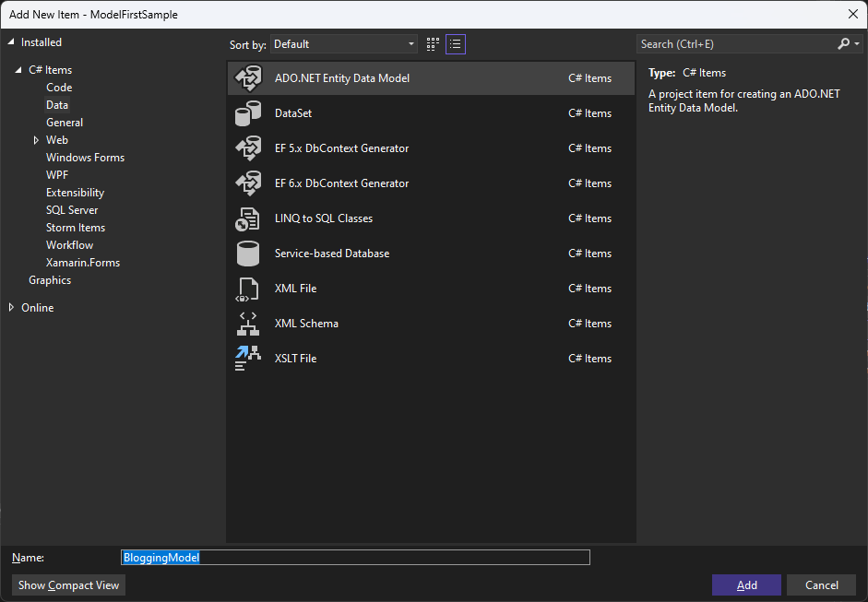
Task: Select the SQL Server category
Action: pyautogui.click(x=72, y=210)
